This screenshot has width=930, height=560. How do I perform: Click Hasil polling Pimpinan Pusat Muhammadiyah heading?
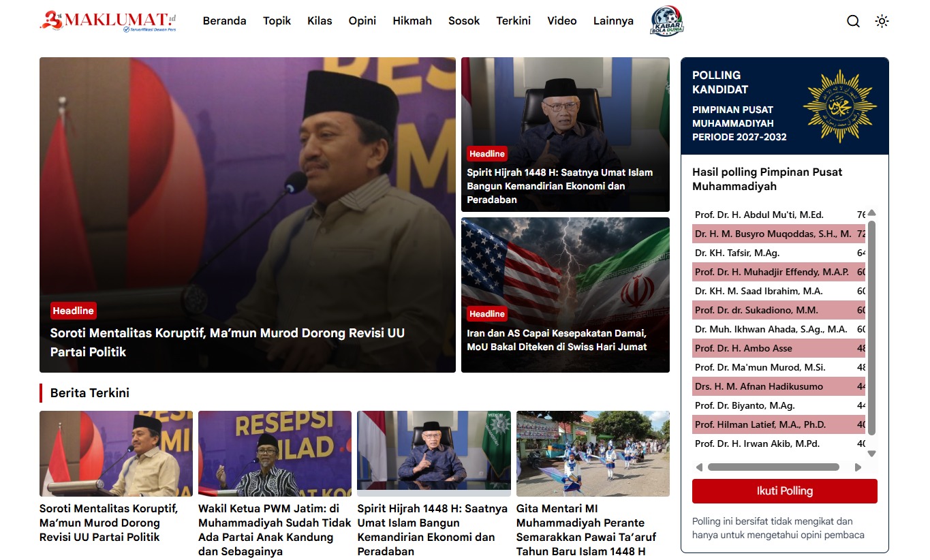pyautogui.click(x=767, y=179)
